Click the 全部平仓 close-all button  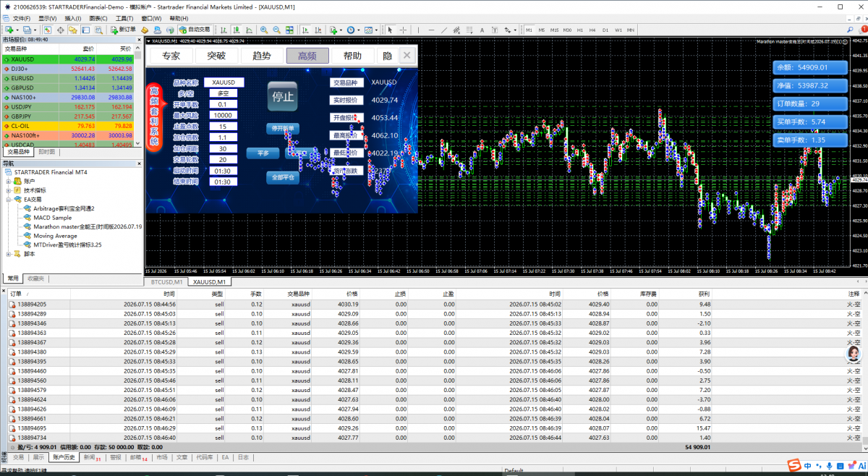[x=282, y=177]
